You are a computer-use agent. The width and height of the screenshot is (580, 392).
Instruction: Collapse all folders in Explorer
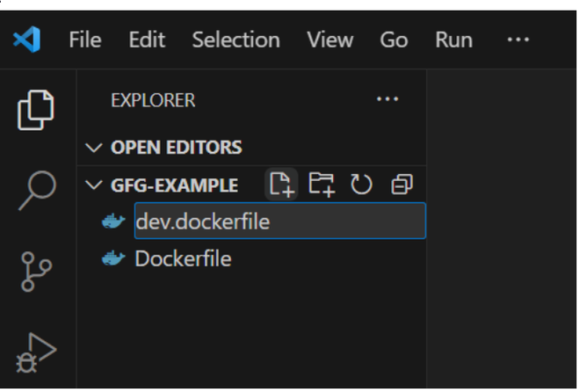point(402,185)
